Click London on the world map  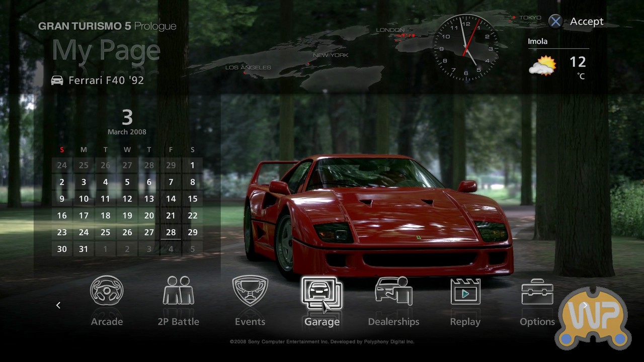click(x=390, y=30)
